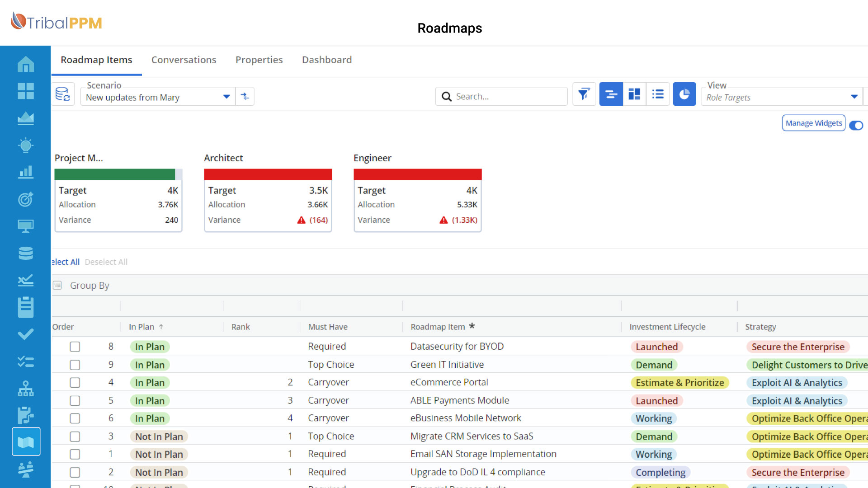Screen dimensions: 868x488
Task: Switch to bulleted list view icon
Action: tap(658, 94)
